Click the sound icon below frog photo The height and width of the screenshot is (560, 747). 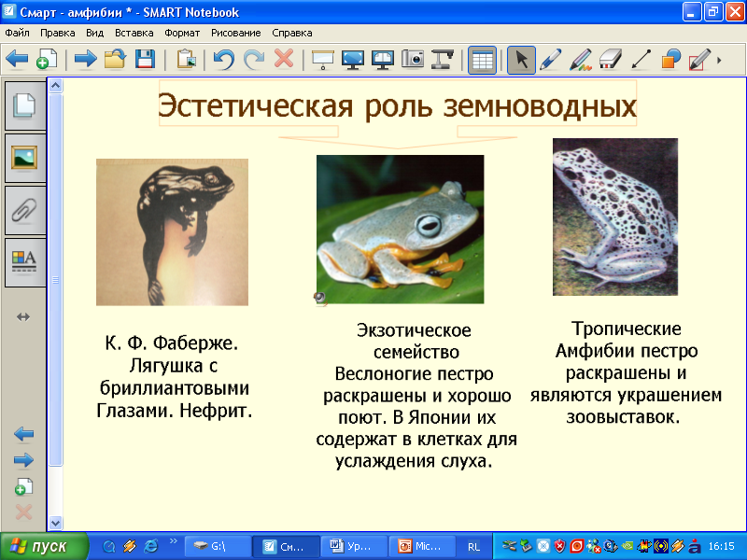coord(320,299)
